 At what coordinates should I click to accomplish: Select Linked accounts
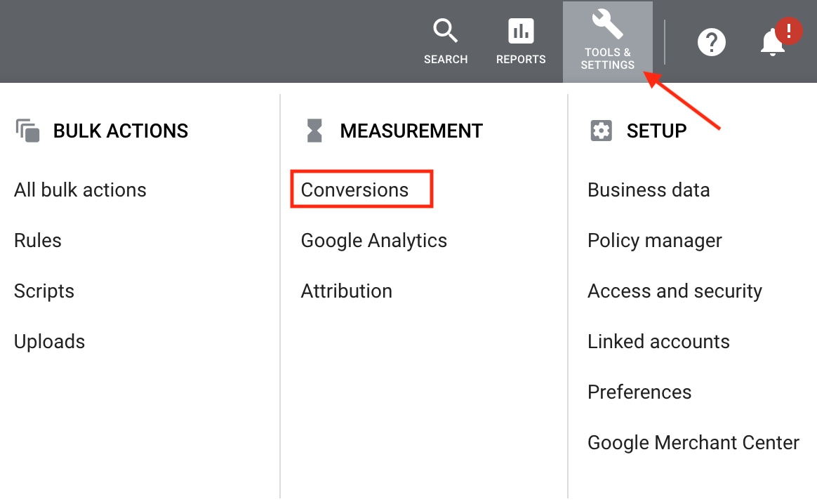coord(658,342)
